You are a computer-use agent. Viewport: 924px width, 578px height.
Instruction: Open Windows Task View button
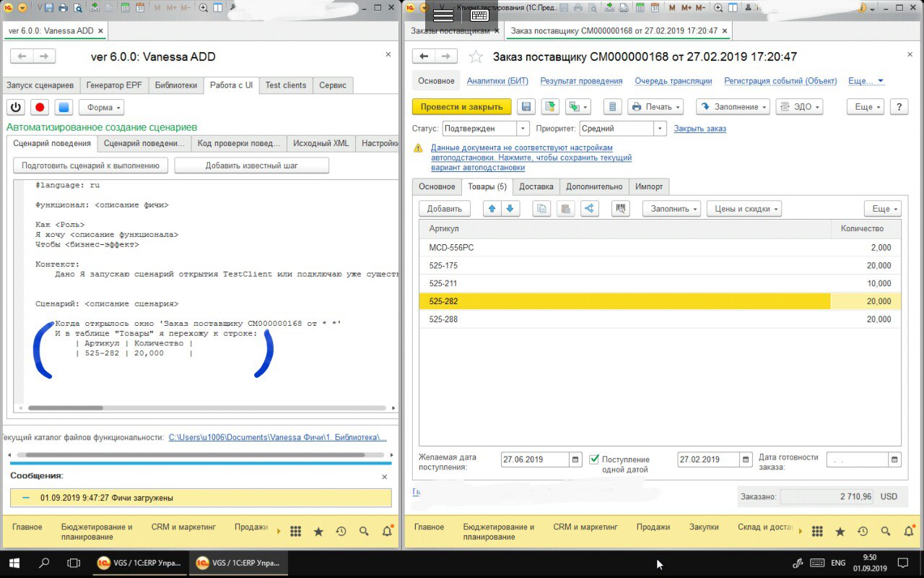tap(73, 563)
